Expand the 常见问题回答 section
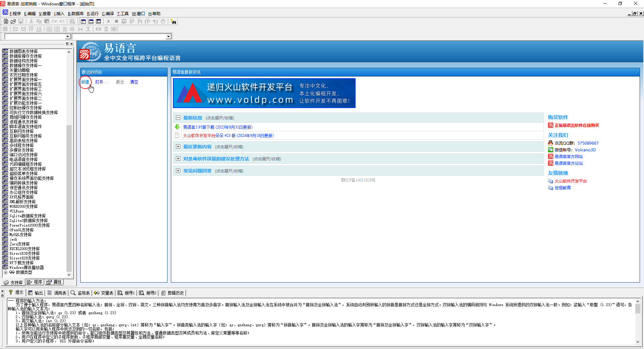Image resolution: width=644 pixels, height=349 pixels. coord(178,171)
